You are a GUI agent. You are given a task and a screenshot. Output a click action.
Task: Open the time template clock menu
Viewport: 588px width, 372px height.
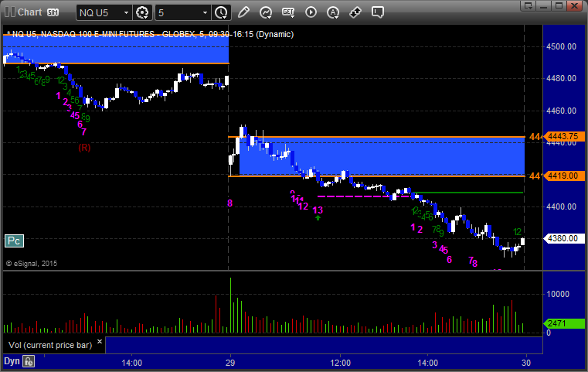tap(221, 13)
